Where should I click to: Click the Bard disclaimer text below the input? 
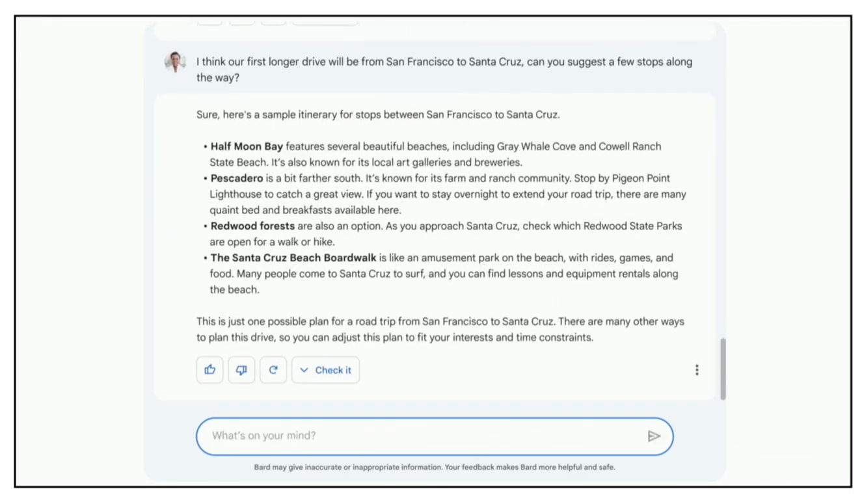(434, 466)
